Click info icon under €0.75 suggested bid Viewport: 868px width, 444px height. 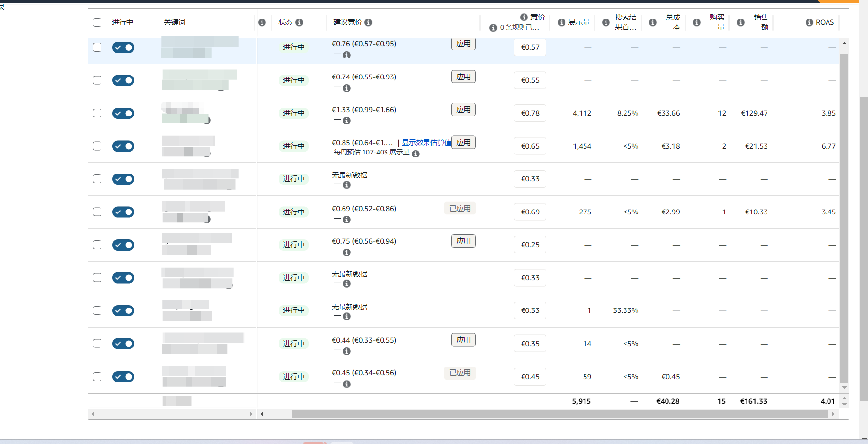coord(347,252)
